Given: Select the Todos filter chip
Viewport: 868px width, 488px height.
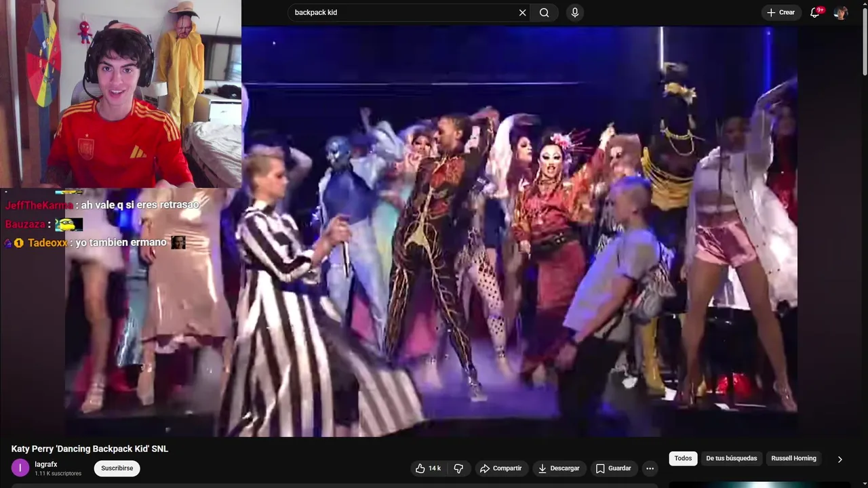Looking at the screenshot, I should pyautogui.click(x=683, y=459).
